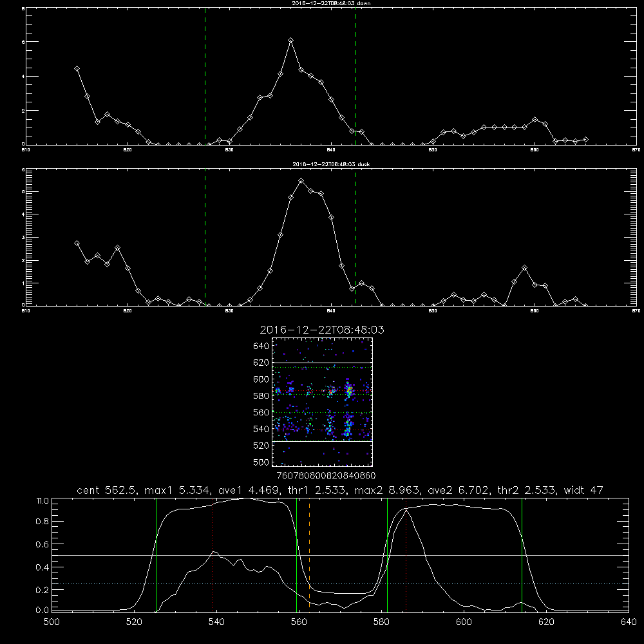Viewport: 644px width, 644px height.
Task: Click the upper white horizontal line in spectral image
Action: click(322, 363)
